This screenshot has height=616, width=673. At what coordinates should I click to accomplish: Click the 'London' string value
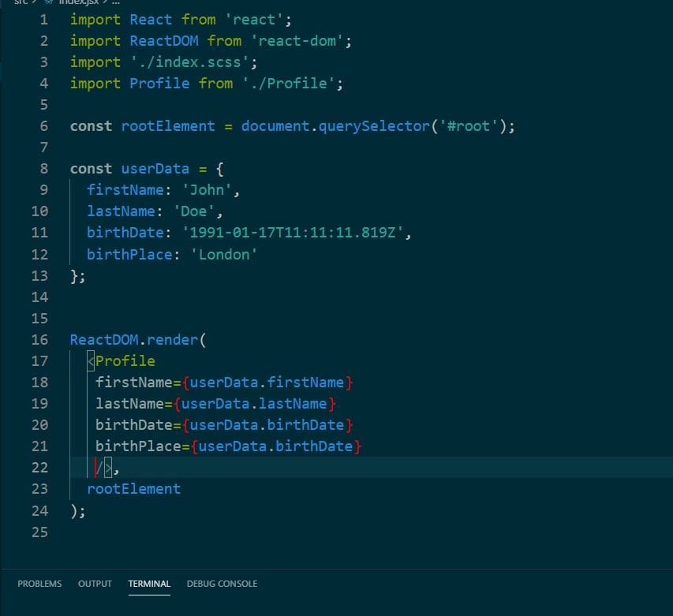[x=223, y=255]
